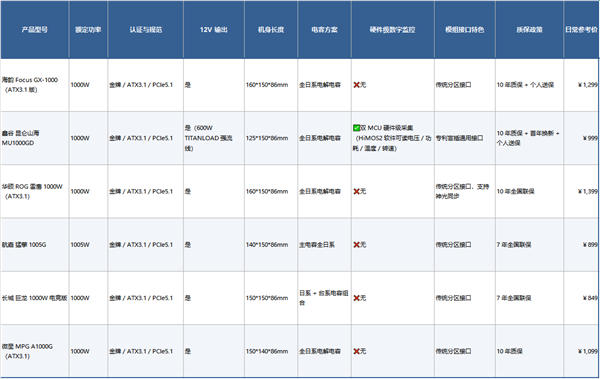
Task: Click the 160*150*86mm cell in 华硕 ROG row
Action: coord(271,191)
